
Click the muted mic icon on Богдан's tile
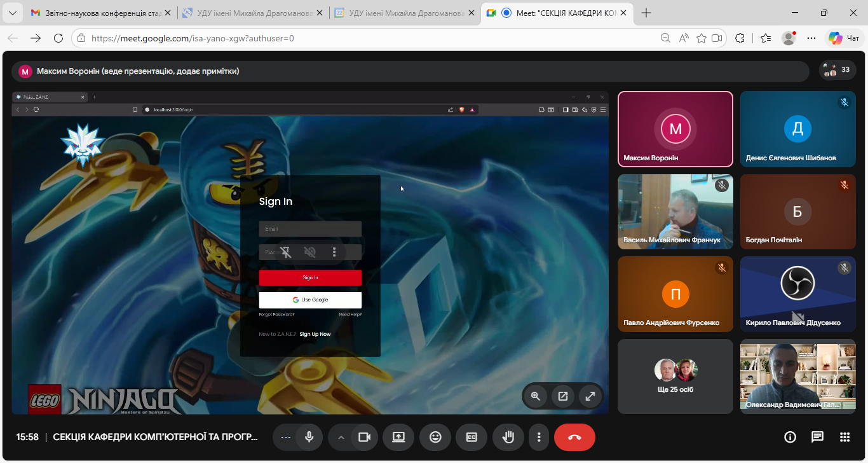(x=844, y=185)
